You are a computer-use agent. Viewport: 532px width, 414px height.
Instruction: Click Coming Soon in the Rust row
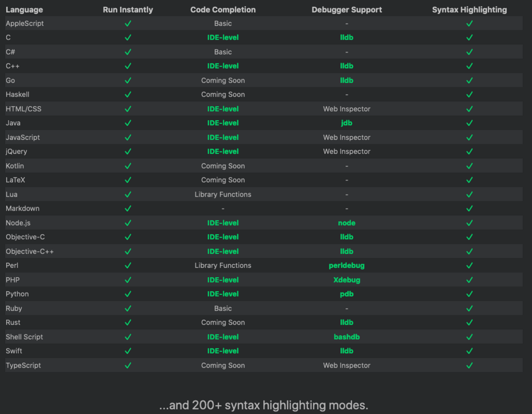(x=223, y=322)
